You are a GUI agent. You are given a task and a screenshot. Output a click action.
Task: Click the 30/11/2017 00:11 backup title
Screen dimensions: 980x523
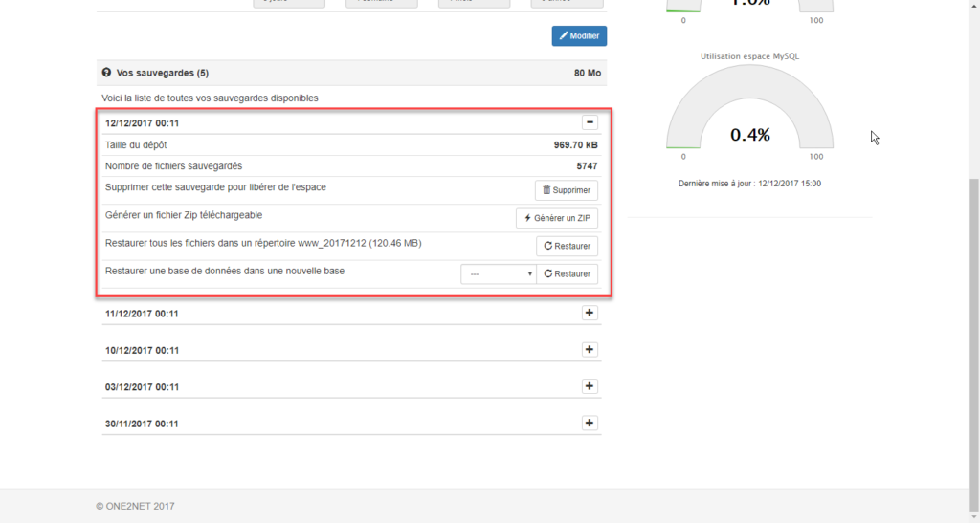point(142,424)
